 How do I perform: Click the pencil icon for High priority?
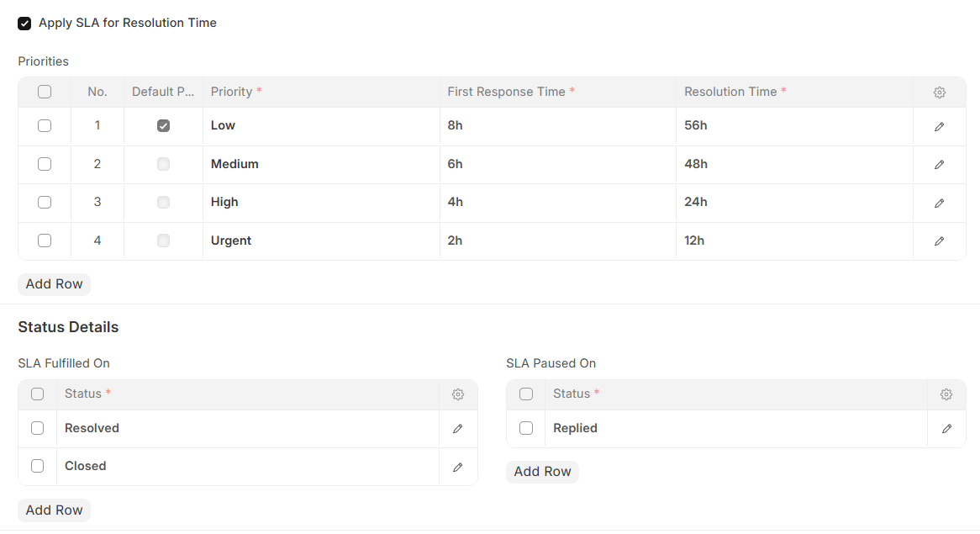coord(939,203)
